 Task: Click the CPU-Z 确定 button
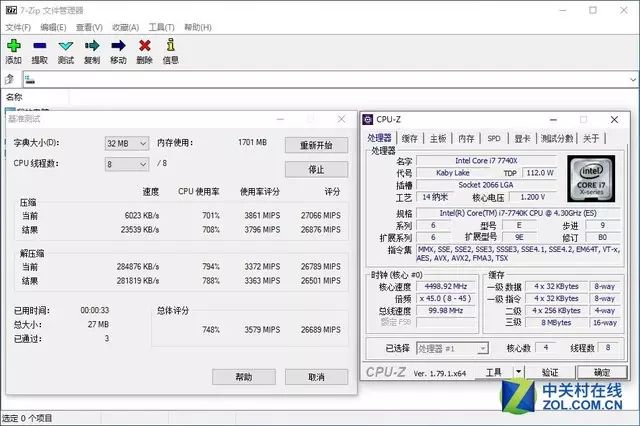602,372
